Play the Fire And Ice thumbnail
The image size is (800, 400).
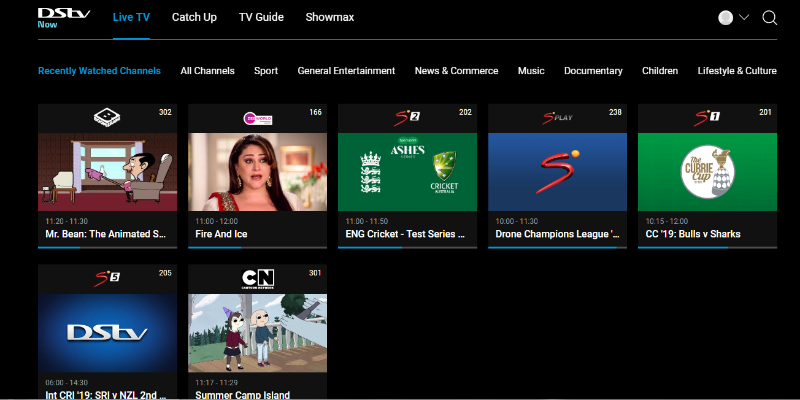258,172
